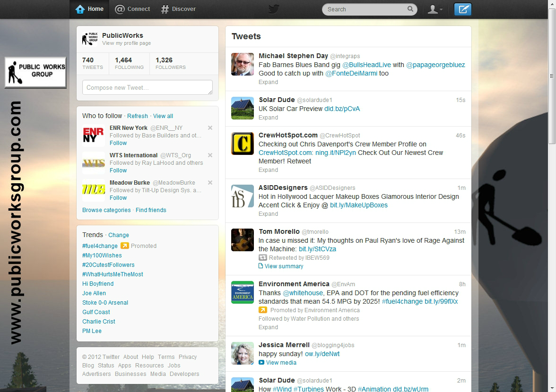Click promoted icon on Environment America tweet
The width and height of the screenshot is (556, 392).
coord(263,310)
